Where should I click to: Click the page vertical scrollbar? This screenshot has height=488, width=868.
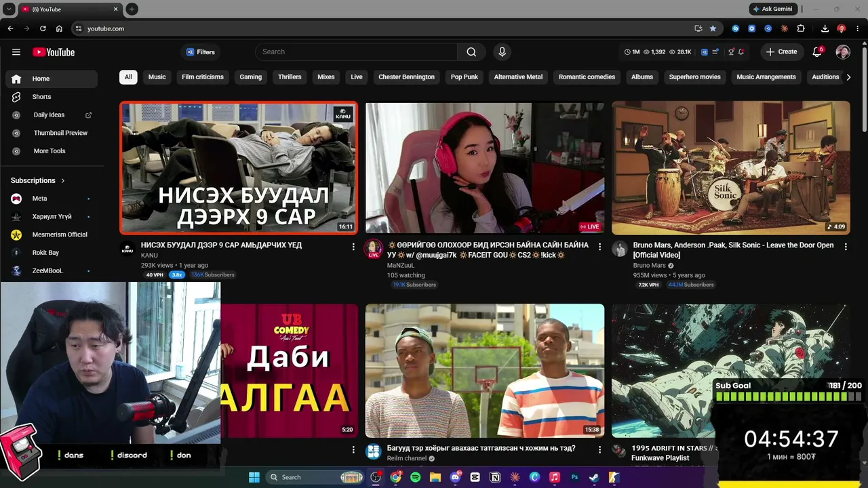point(864,88)
